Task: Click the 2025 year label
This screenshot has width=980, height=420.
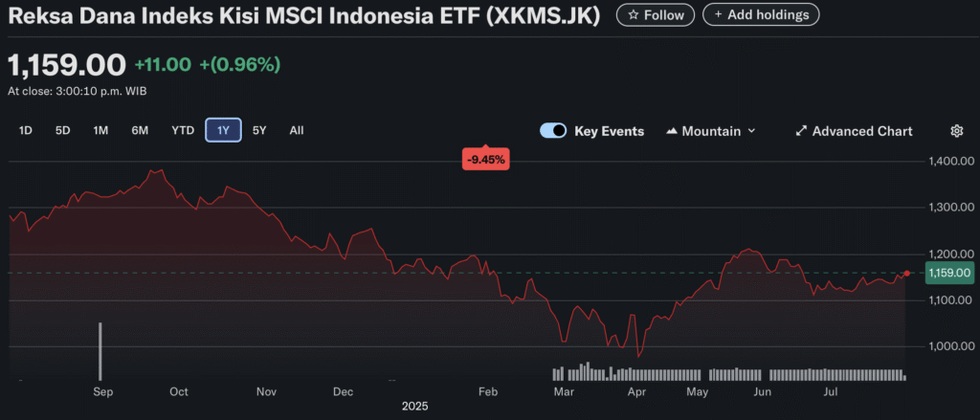Action: pos(415,407)
